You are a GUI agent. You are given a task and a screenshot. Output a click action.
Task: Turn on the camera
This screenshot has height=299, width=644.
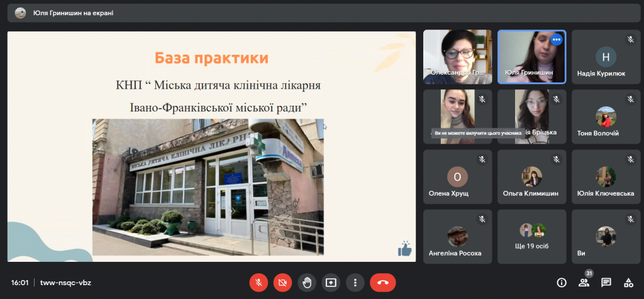click(282, 283)
